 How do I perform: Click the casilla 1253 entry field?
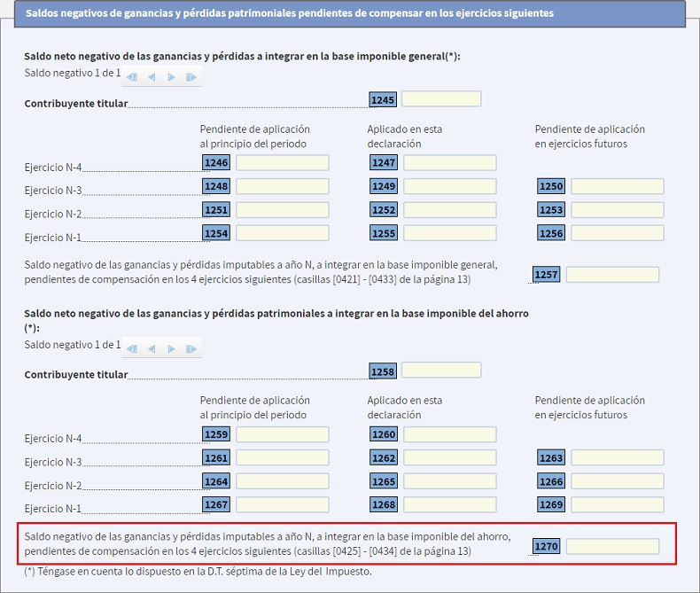point(618,210)
